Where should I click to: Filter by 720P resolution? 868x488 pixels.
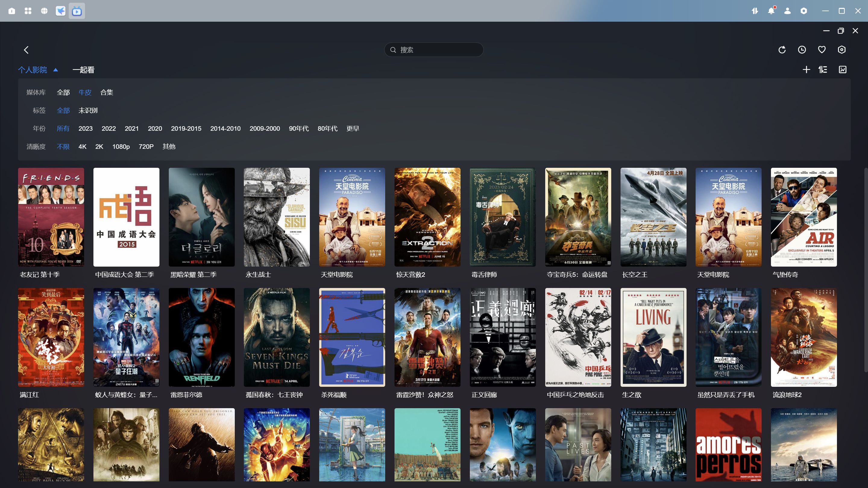pos(146,147)
